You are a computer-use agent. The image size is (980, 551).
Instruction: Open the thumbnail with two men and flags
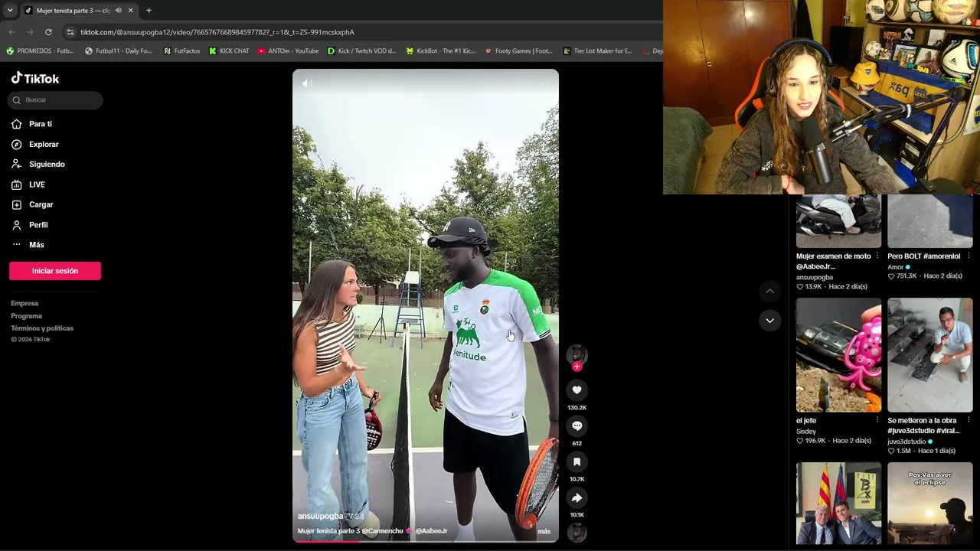(838, 504)
